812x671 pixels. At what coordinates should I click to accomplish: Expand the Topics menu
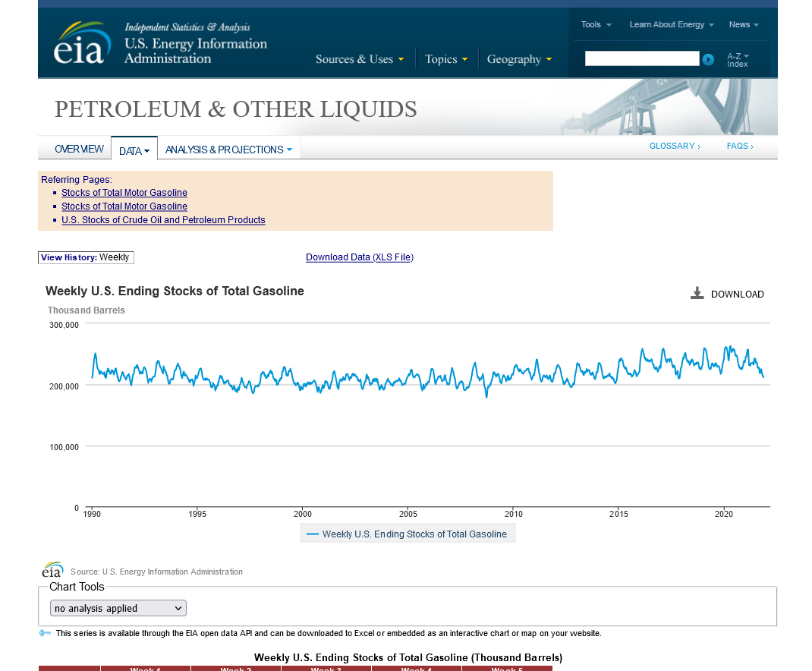point(446,59)
